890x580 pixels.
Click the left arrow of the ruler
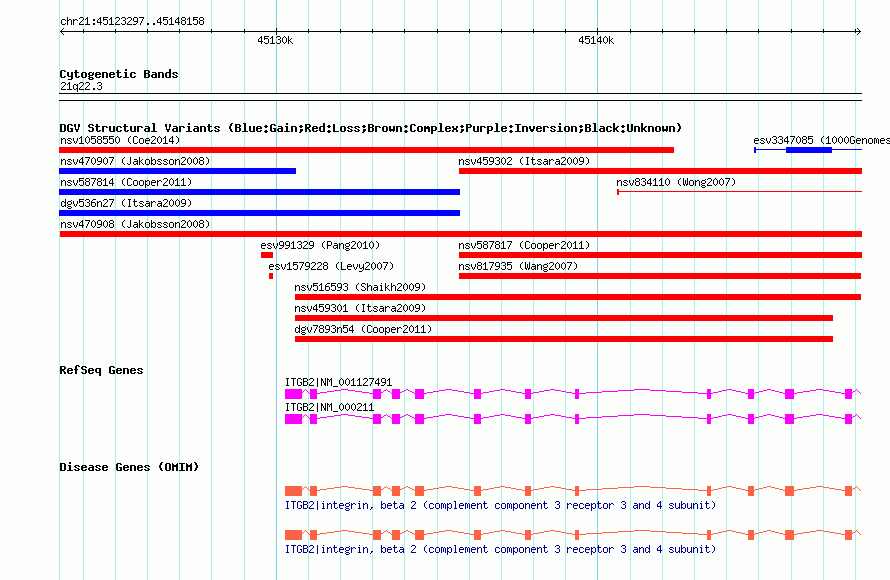[62, 32]
